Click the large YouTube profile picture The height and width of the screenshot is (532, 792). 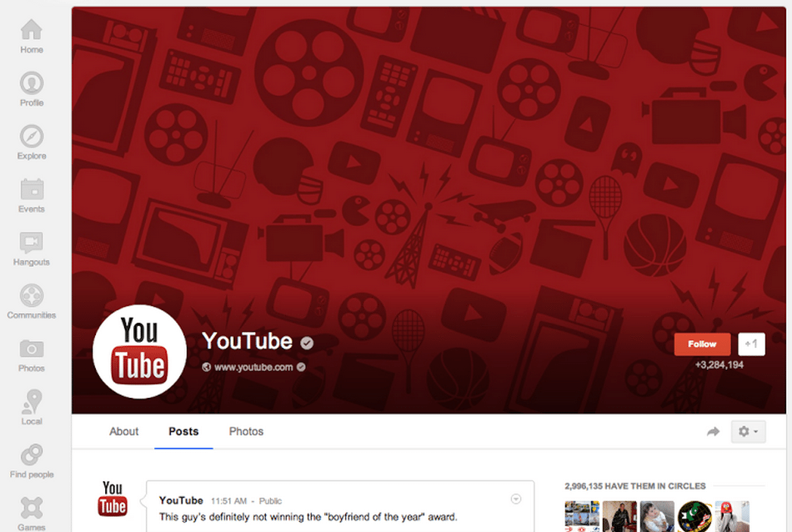point(139,353)
